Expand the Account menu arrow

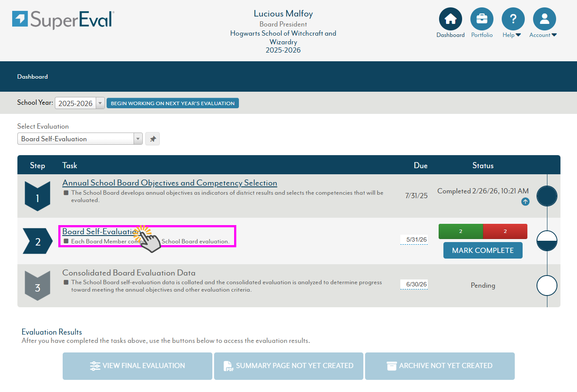[554, 35]
